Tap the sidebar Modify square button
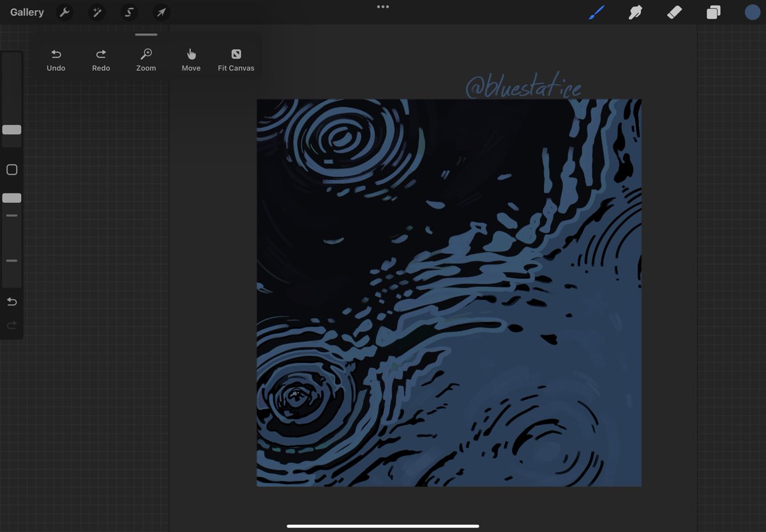 11,170
